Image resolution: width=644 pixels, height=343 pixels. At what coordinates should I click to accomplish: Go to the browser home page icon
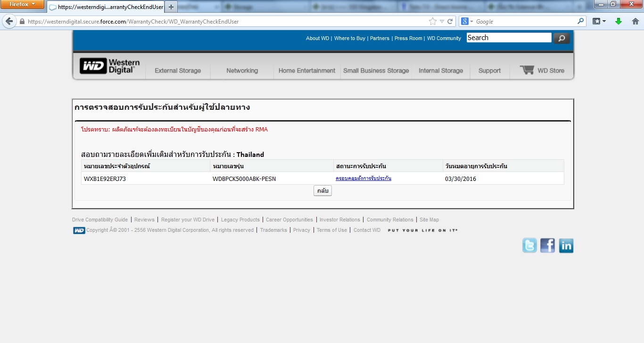635,21
